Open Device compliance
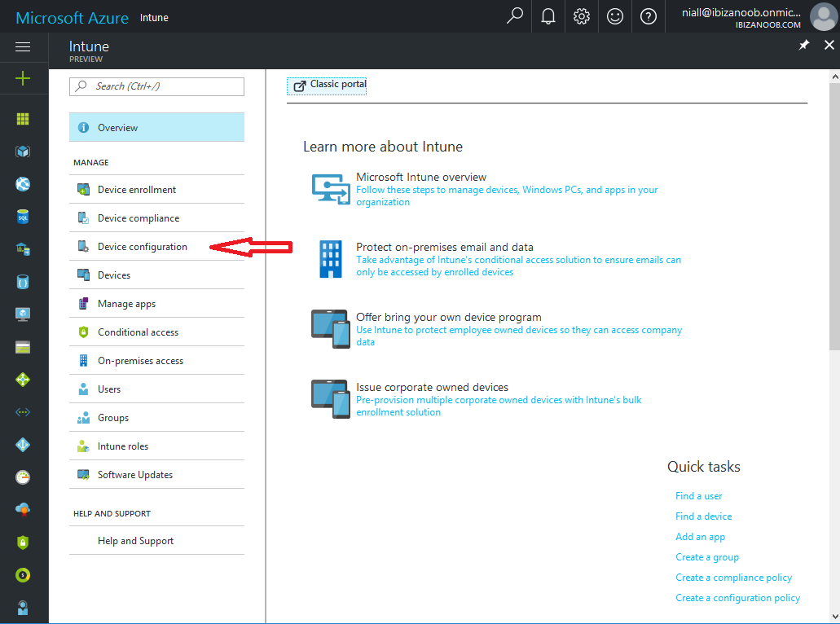Viewport: 840px width, 624px height. pyautogui.click(x=156, y=218)
